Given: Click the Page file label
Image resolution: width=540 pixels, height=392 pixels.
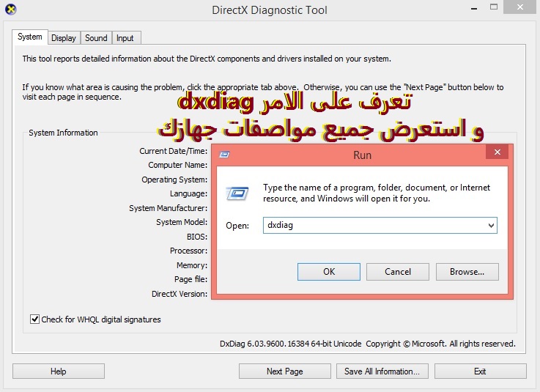Looking at the screenshot, I should 191,279.
